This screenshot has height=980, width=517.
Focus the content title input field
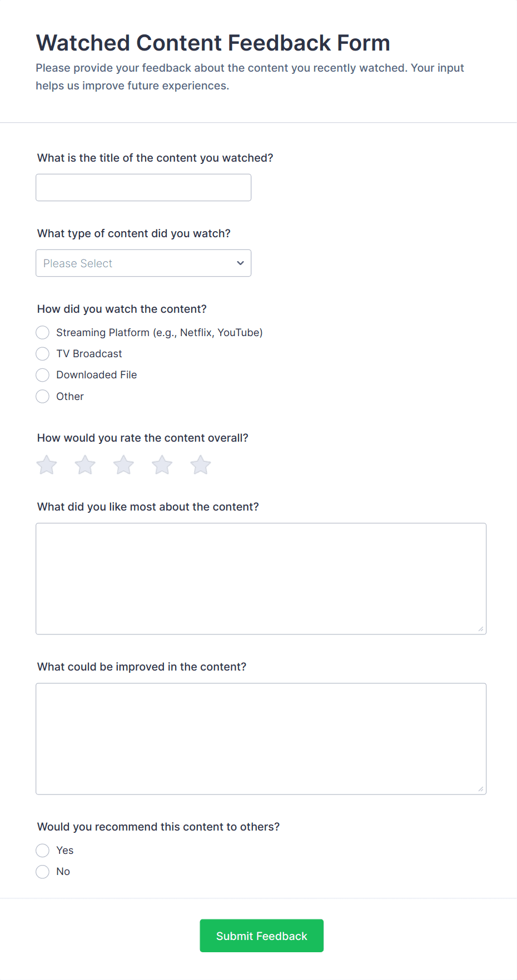[x=143, y=188]
